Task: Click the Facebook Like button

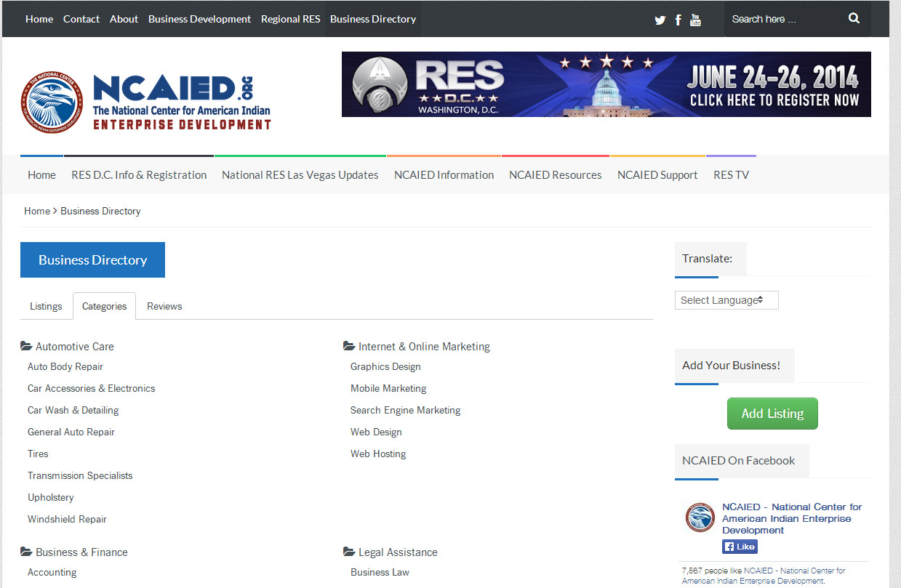Action: [740, 547]
